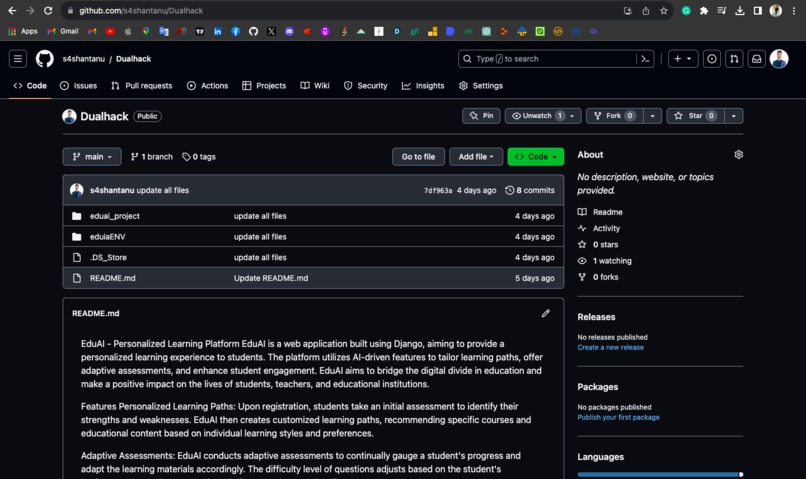Edit README.md with the pencil icon

coord(545,313)
